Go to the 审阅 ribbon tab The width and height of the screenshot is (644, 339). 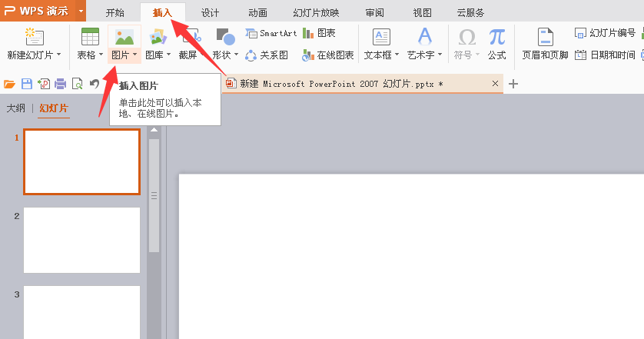tap(374, 13)
